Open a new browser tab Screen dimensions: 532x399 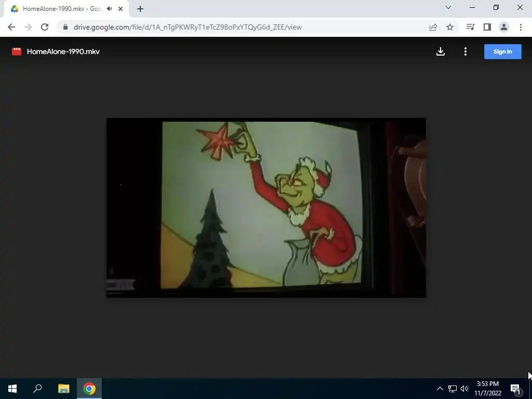point(140,9)
